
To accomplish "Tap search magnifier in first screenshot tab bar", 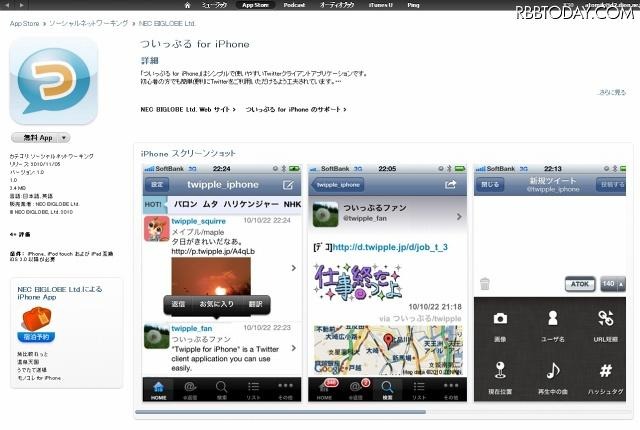I will 222,390.
